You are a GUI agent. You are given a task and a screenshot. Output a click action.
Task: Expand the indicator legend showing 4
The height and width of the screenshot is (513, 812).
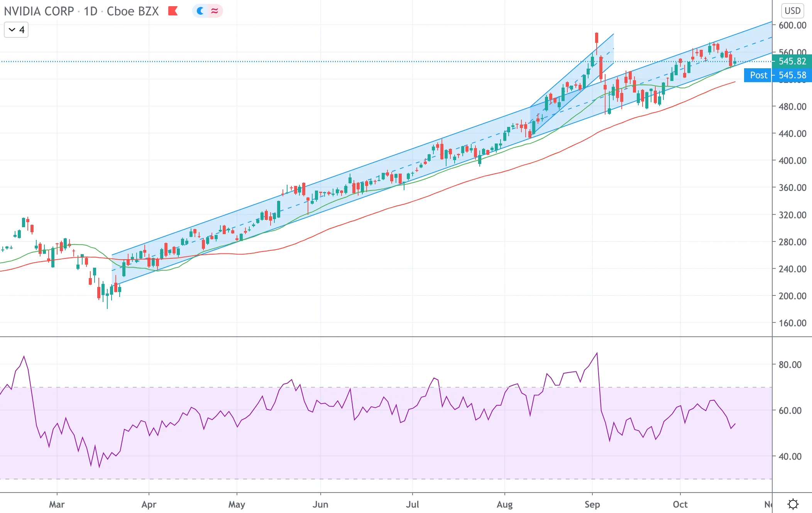click(x=16, y=30)
